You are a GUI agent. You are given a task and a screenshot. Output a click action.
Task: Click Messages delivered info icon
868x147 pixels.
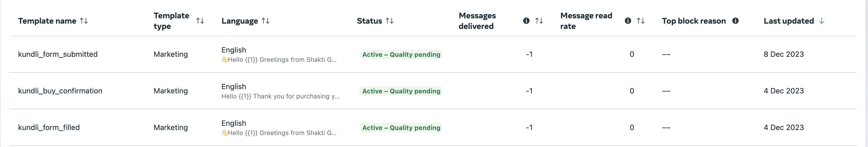[526, 21]
